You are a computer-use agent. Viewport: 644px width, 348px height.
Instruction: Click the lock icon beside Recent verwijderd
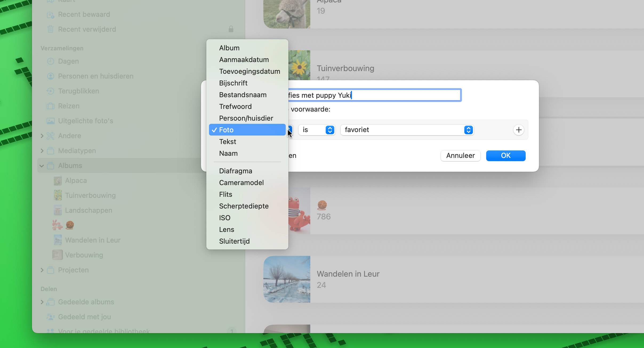[x=231, y=29]
